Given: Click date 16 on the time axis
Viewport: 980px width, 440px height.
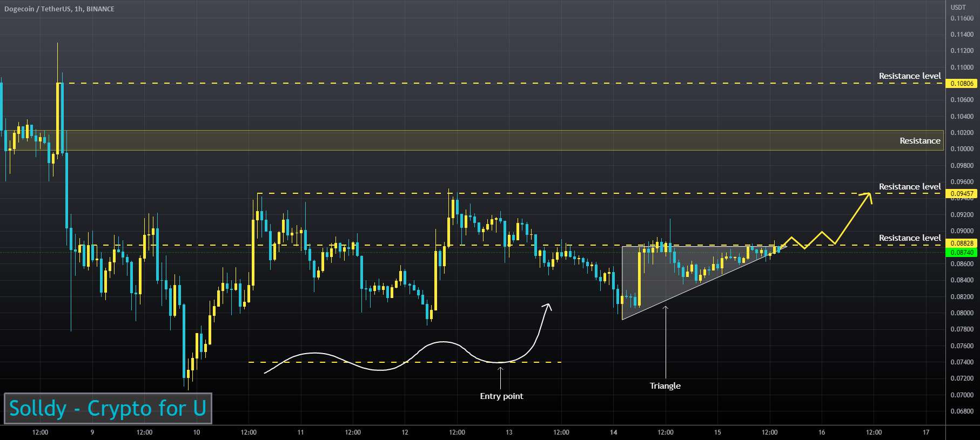Looking at the screenshot, I should pyautogui.click(x=822, y=432).
